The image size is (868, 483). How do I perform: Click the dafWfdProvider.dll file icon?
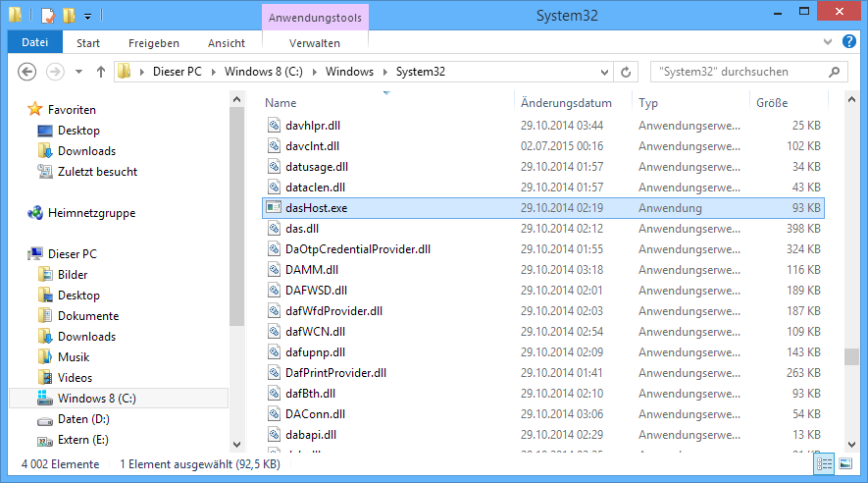coord(274,311)
